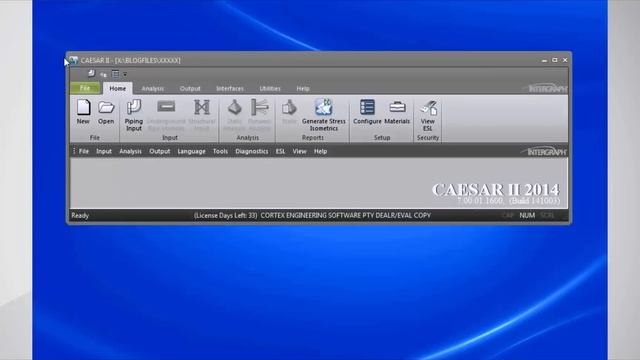640x360 pixels.
Task: Create a New file from ribbon
Action: click(83, 112)
